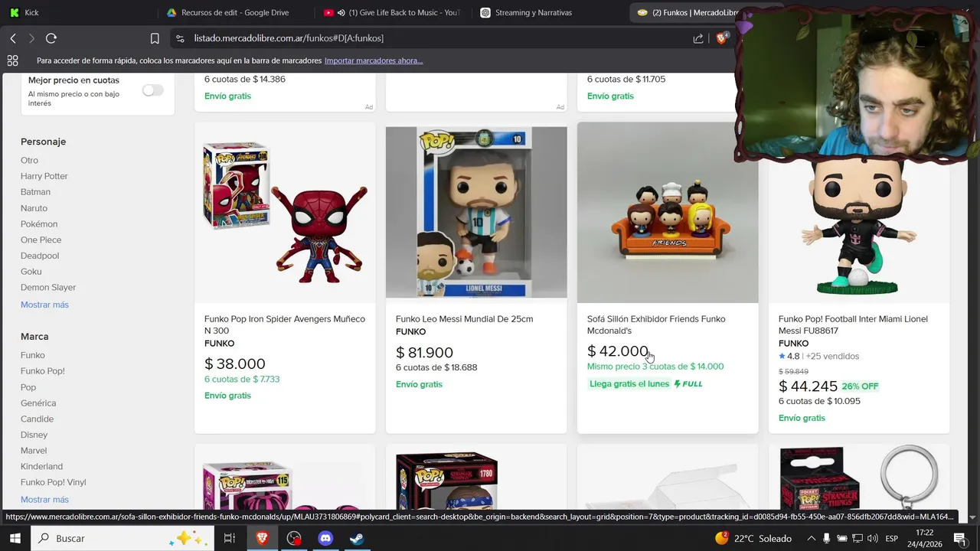Click the microphone tray icon
Image resolution: width=980 pixels, height=551 pixels.
[826, 538]
